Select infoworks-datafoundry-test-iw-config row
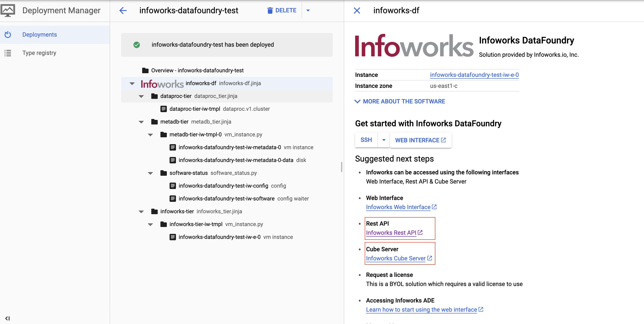 point(227,186)
